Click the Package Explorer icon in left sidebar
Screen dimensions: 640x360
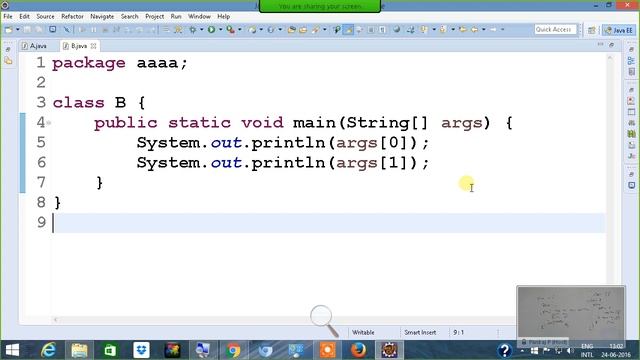point(9,61)
